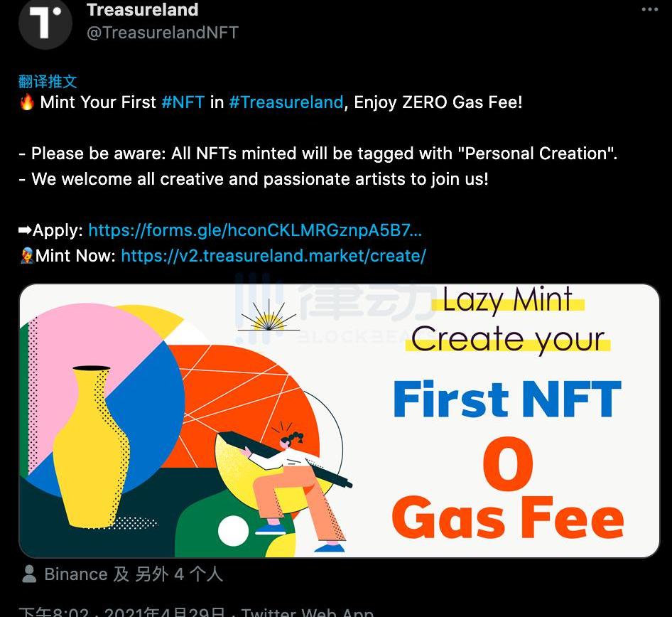Click the arrow emoji before Apply
672x617 pixels.
tap(25, 230)
